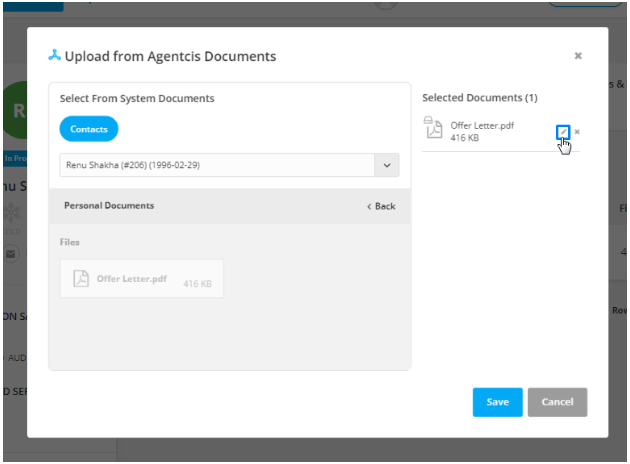Screen dimensions: 630x464
Task: Remove Offer Letter.pdf from Selected Documents
Action: [x=577, y=131]
